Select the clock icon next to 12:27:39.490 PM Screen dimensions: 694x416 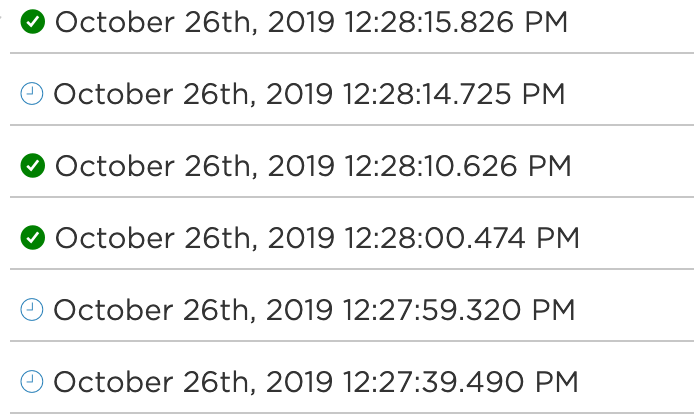click(32, 381)
